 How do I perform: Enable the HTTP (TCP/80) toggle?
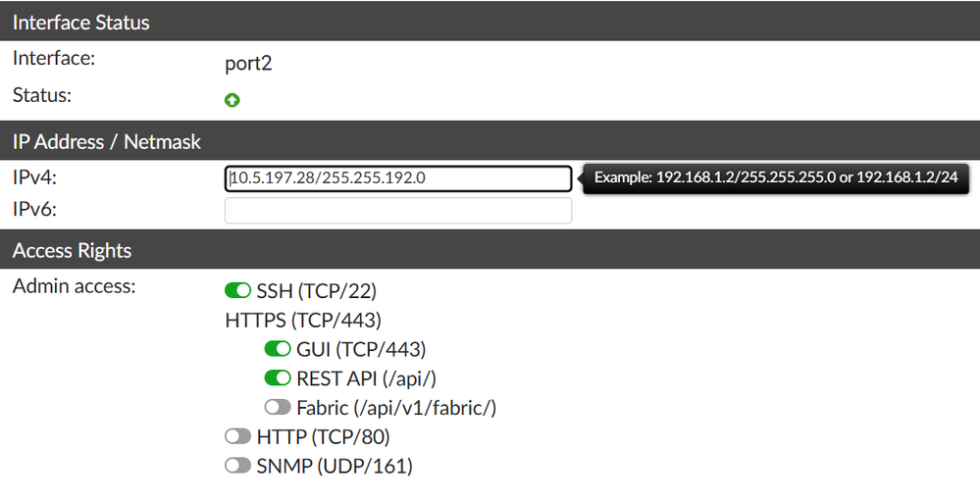(x=238, y=437)
